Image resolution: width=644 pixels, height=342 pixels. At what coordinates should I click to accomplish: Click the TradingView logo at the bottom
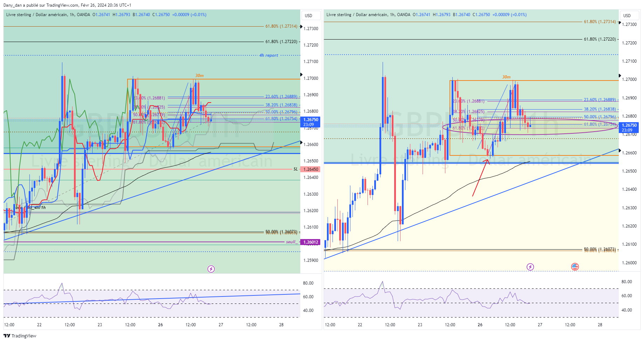tap(20, 336)
